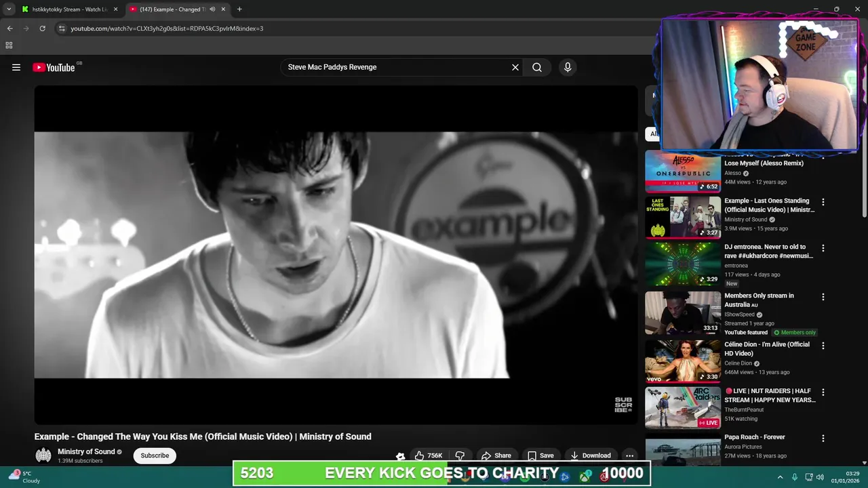
Task: Dislike the video
Action: [x=460, y=455]
